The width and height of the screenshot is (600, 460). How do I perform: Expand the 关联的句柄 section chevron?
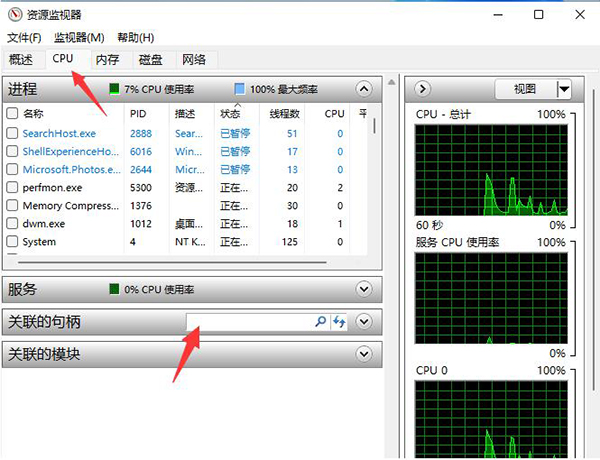(x=364, y=321)
